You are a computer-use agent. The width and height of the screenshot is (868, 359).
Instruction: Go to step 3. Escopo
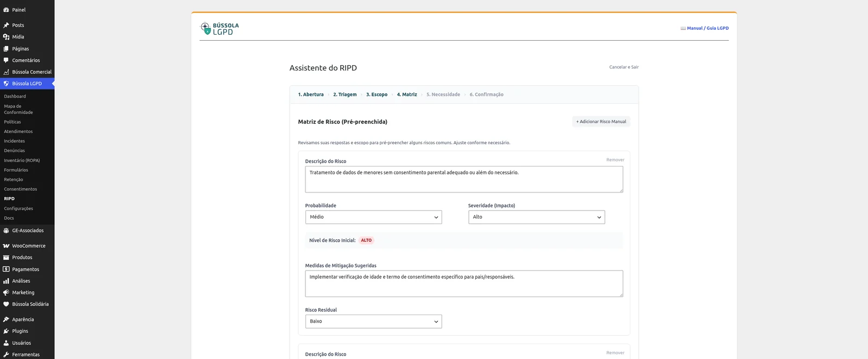(376, 94)
